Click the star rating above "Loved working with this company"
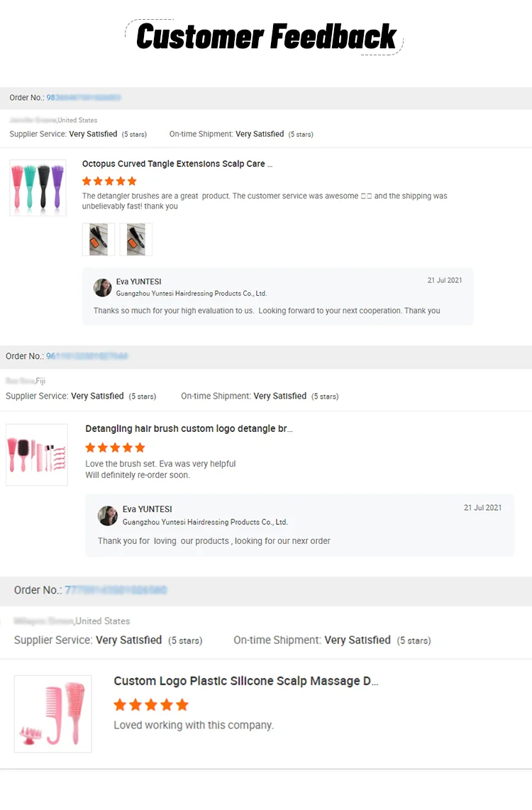532x810 pixels. pos(151,704)
